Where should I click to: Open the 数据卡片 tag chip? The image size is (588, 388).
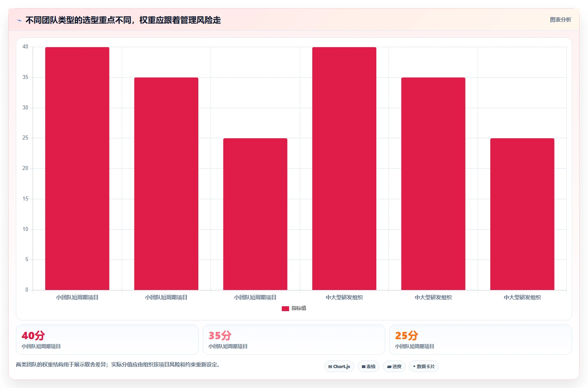[424, 366]
